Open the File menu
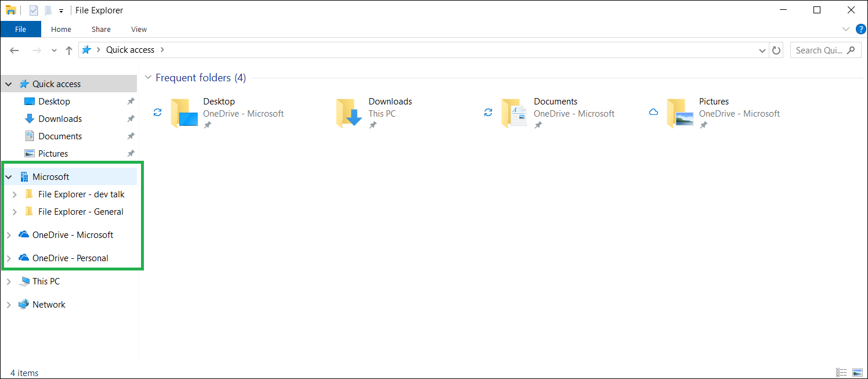The image size is (868, 379). tap(21, 29)
